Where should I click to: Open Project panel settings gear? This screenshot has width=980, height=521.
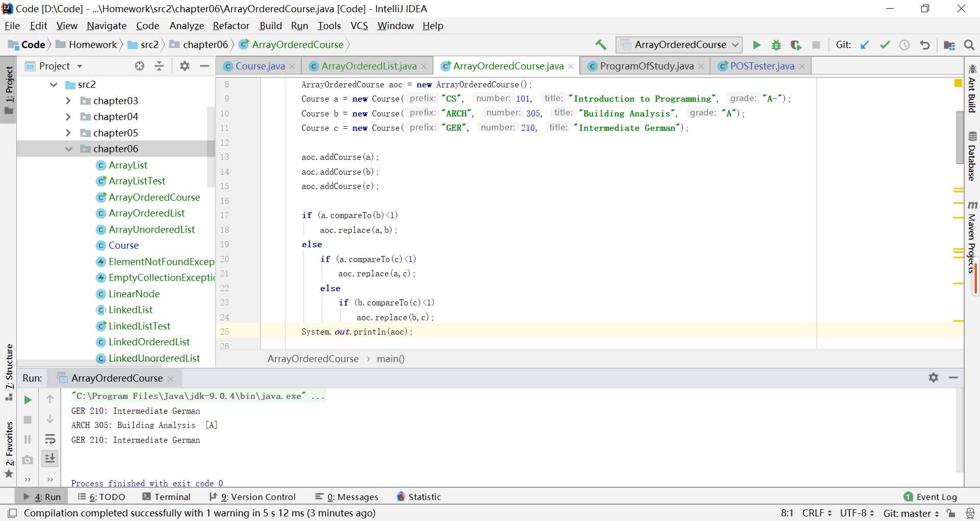point(185,66)
